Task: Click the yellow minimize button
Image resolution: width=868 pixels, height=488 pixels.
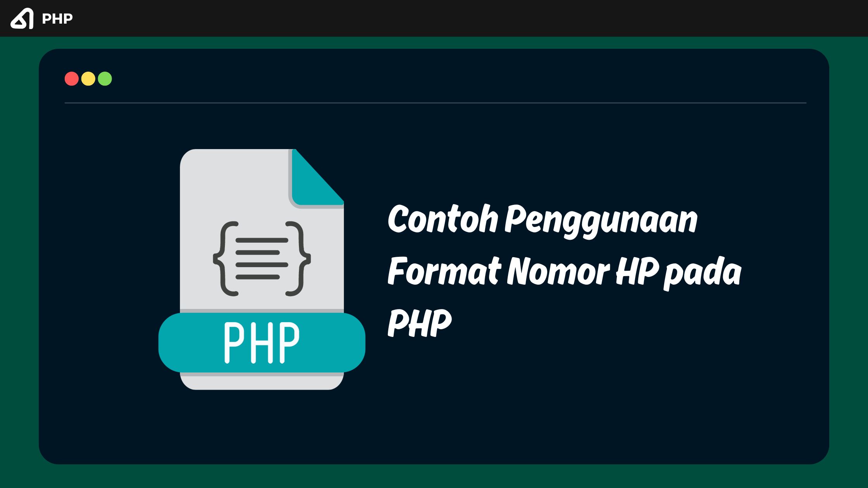Action: coord(88,79)
